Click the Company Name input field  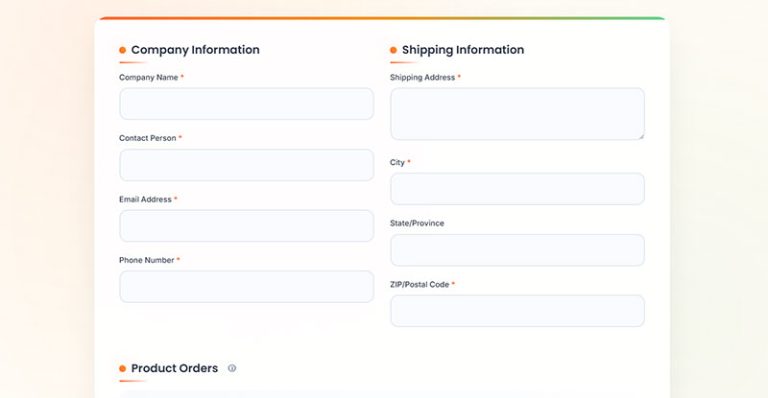(246, 104)
